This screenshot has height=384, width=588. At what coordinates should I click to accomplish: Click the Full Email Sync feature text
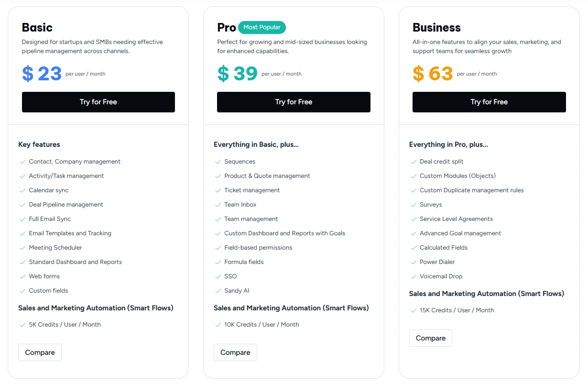pyautogui.click(x=50, y=219)
